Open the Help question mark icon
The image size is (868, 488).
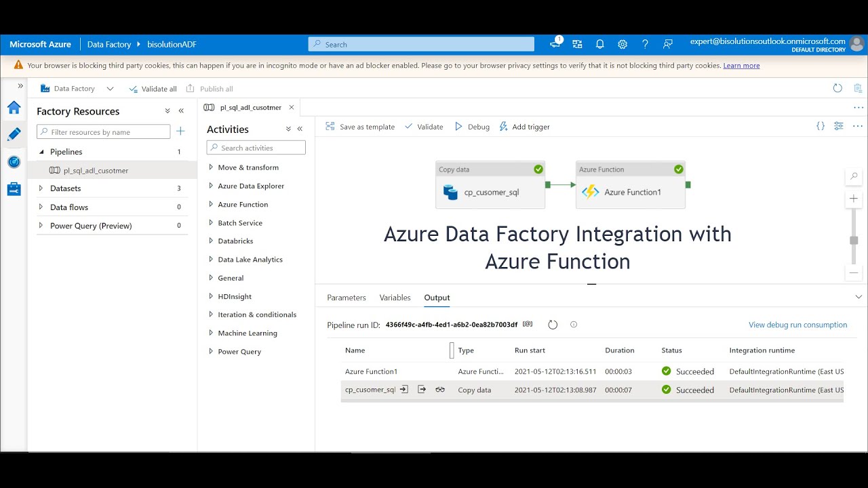[645, 44]
